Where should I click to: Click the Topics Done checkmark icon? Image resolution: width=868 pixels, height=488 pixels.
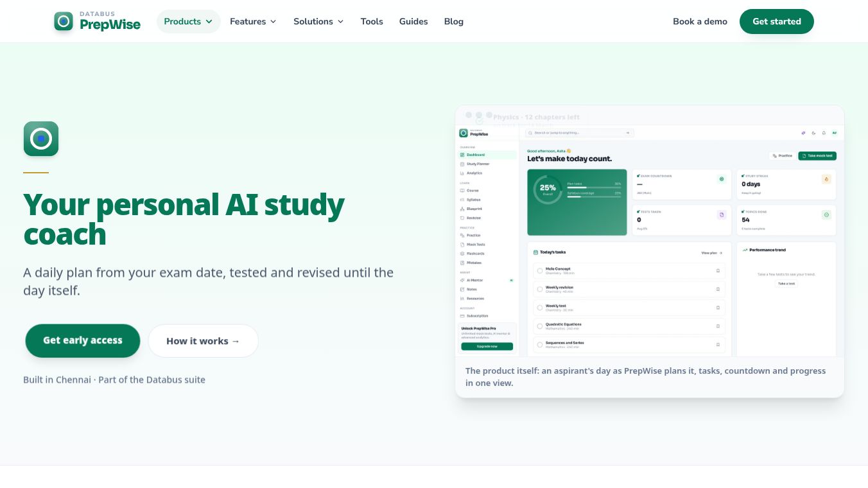[826, 214]
